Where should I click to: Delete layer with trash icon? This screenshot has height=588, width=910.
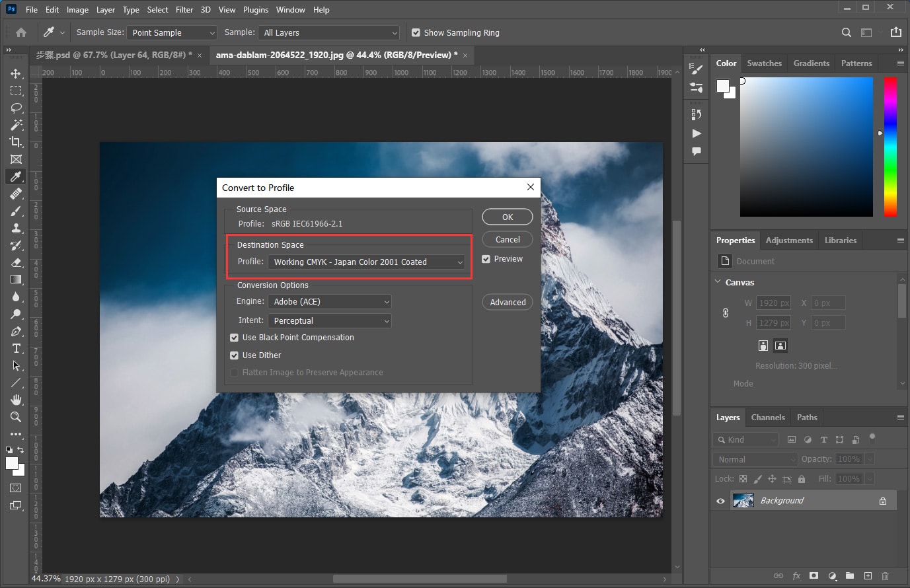886,576
